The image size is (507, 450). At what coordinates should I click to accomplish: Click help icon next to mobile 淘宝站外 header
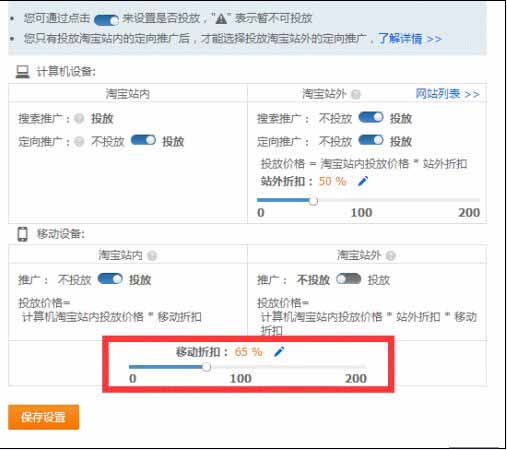tap(390, 256)
